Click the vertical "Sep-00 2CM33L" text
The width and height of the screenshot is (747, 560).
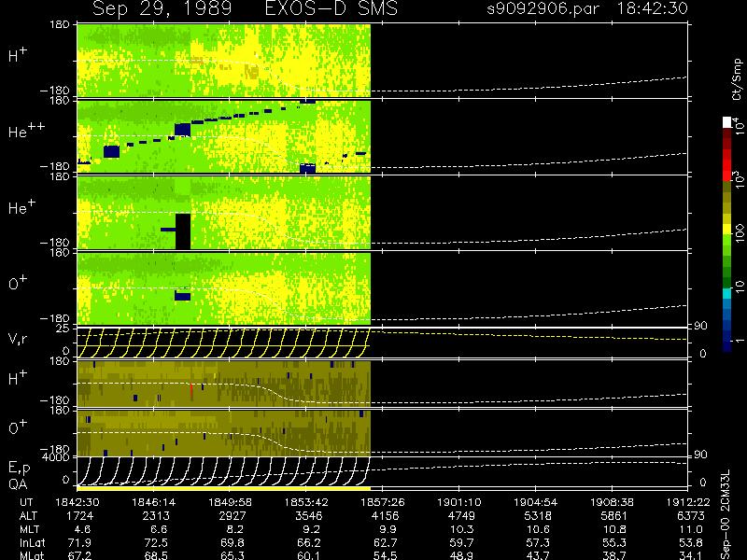[726, 514]
